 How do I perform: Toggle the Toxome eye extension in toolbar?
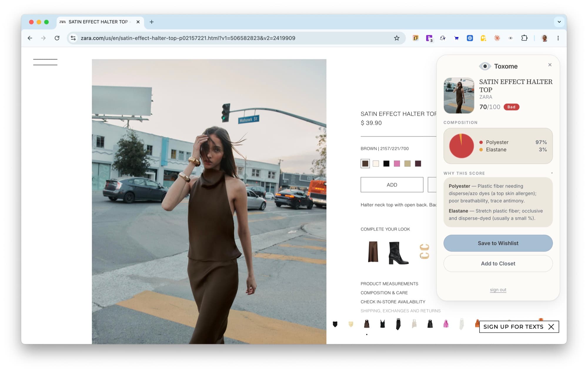[x=511, y=38]
